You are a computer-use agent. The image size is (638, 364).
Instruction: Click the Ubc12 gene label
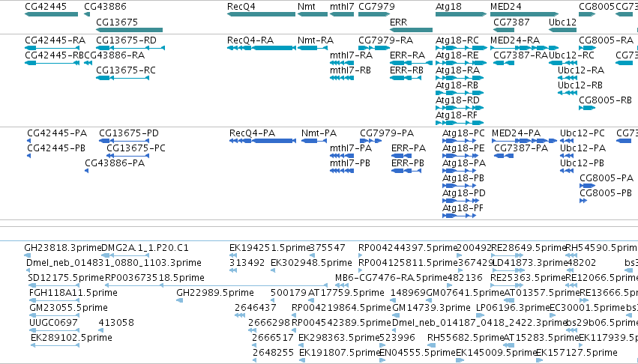[562, 22]
